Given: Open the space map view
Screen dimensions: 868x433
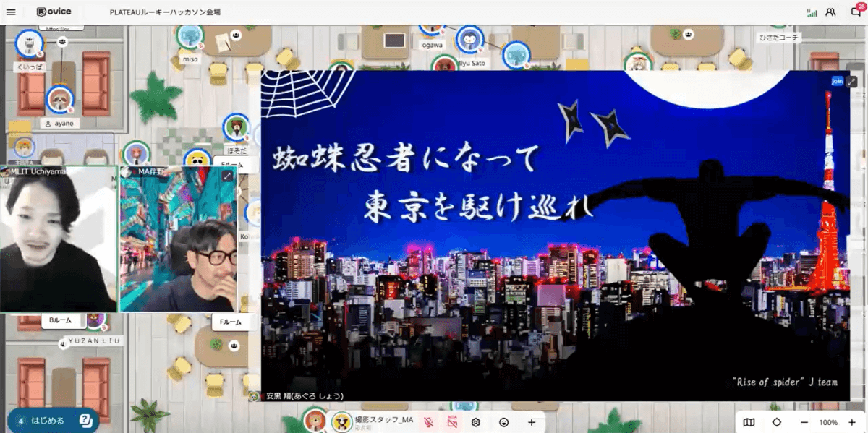Looking at the screenshot, I should 749,422.
